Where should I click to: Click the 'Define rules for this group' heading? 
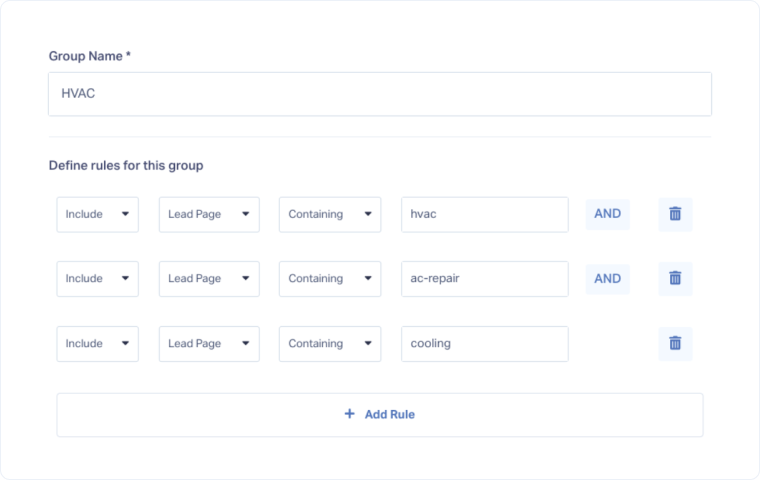click(126, 166)
